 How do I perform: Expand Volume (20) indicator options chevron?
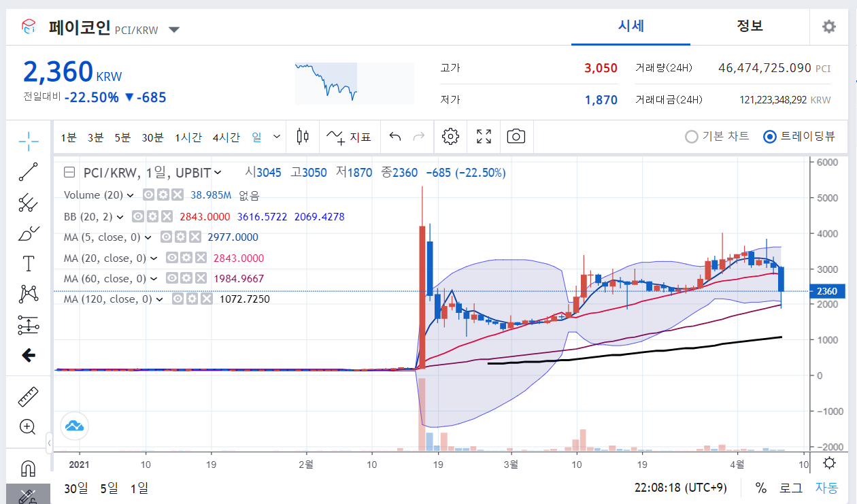pyautogui.click(x=130, y=195)
